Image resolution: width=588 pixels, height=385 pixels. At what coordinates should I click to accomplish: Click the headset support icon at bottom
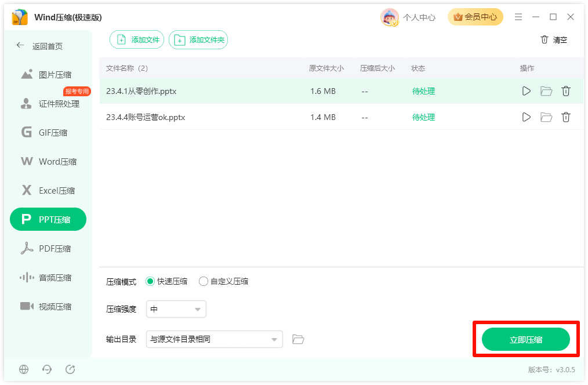[47, 369]
